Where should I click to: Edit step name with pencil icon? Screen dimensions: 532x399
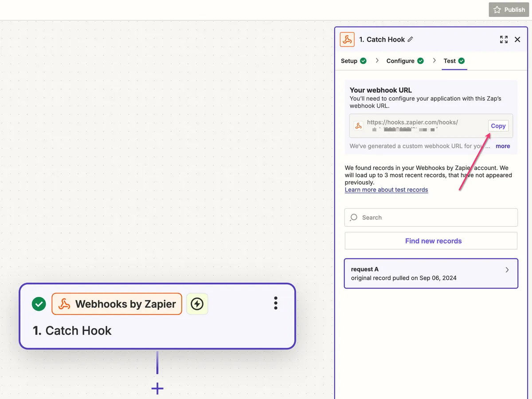click(x=411, y=39)
